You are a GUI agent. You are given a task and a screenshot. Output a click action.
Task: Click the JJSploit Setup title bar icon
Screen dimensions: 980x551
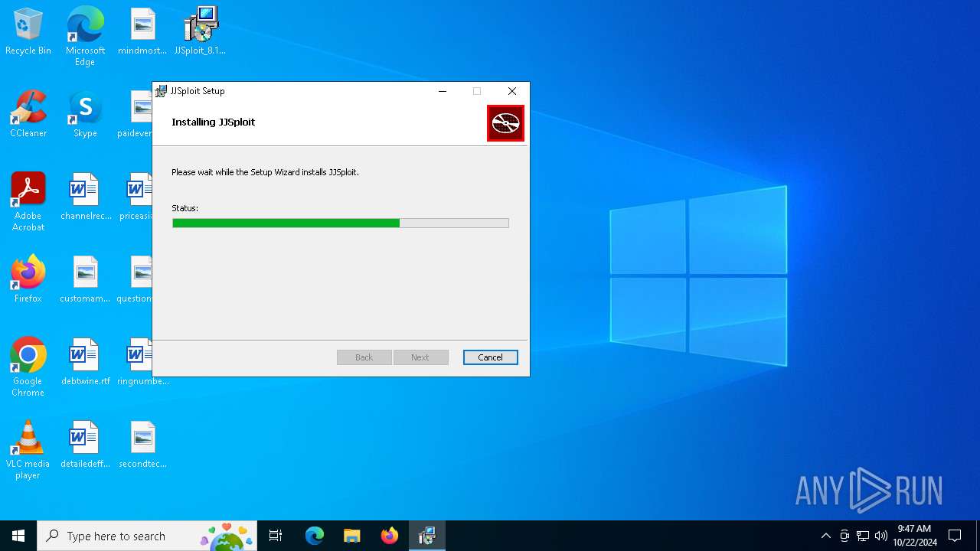pos(161,91)
